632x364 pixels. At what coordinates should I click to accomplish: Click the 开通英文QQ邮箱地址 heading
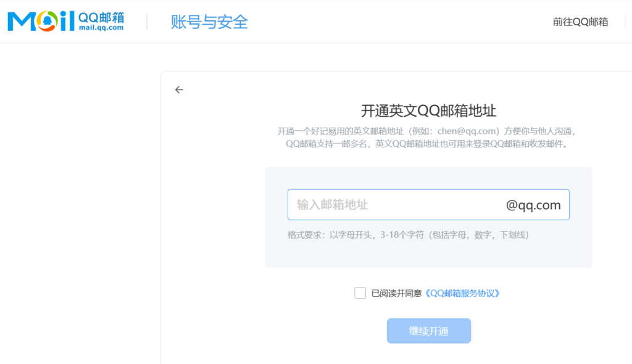pos(428,110)
